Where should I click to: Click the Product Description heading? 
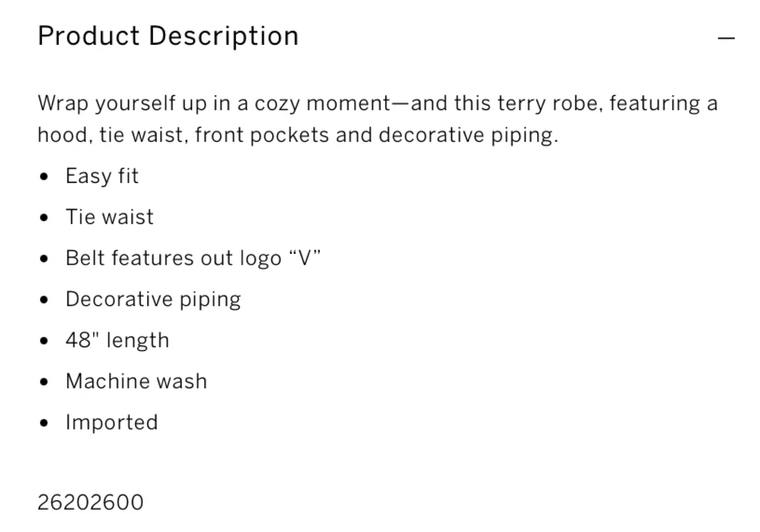point(168,36)
